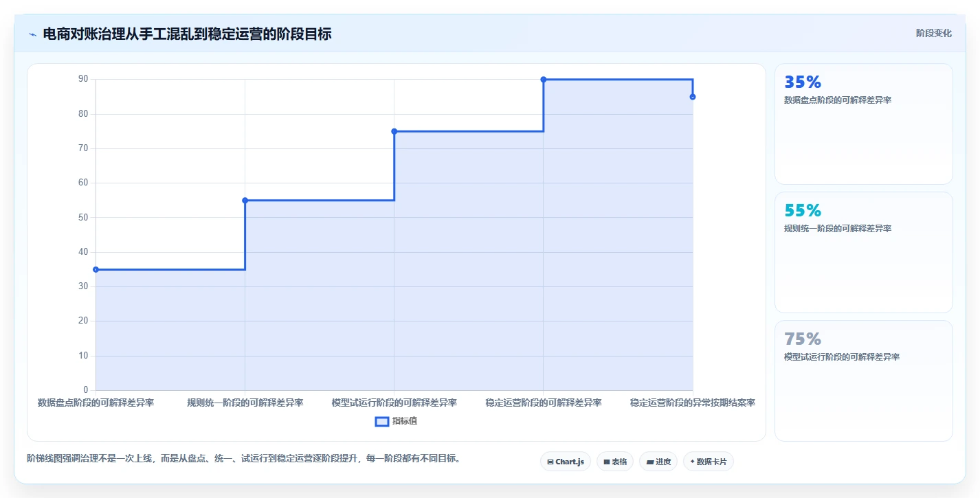Click the final chart data point at 85
The width and height of the screenshot is (980, 498).
point(693,97)
